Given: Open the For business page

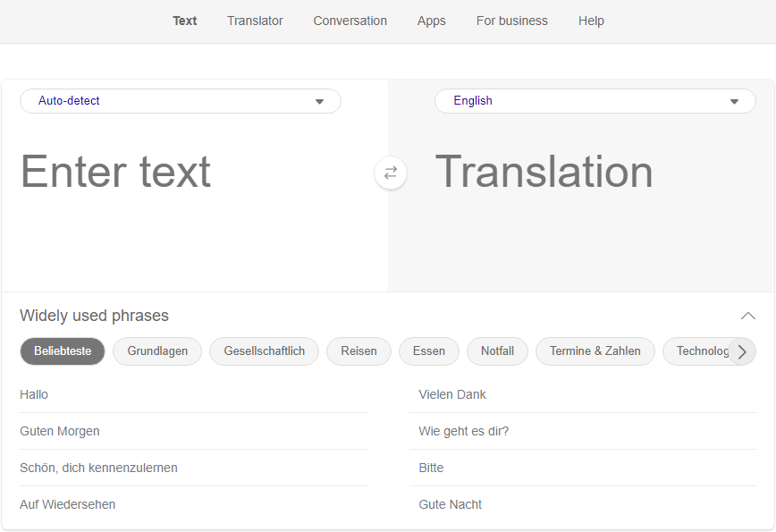Looking at the screenshot, I should pyautogui.click(x=511, y=21).
